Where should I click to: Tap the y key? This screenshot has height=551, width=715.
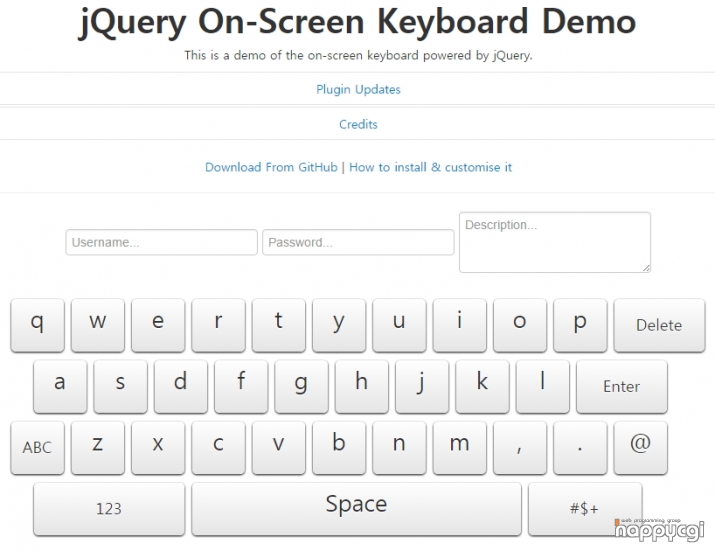[339, 325]
